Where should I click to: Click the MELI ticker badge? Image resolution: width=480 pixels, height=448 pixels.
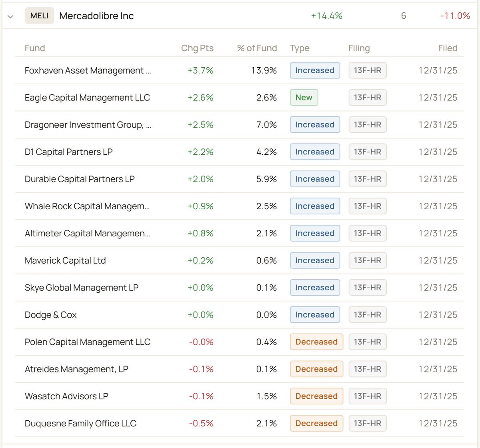click(39, 16)
